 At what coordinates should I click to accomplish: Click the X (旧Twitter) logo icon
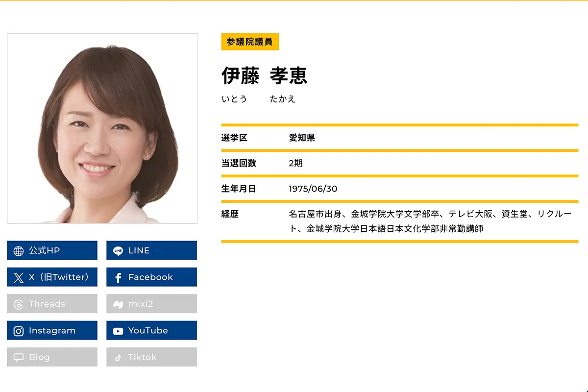19,278
